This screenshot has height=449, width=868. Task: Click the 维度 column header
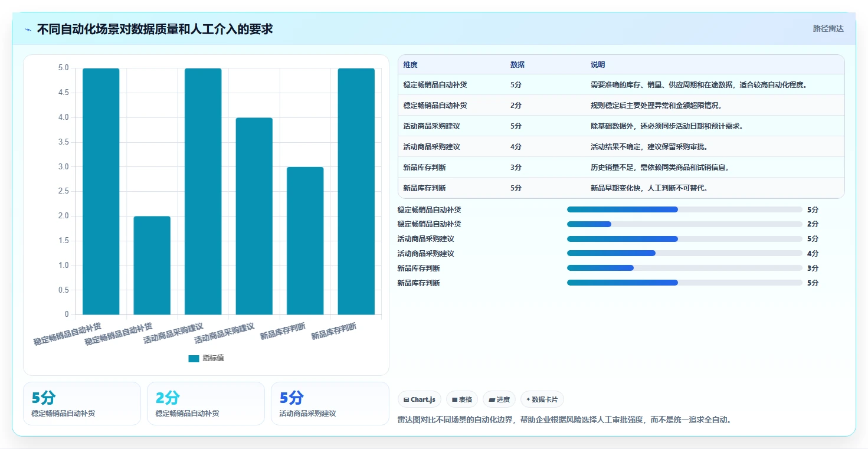(411, 65)
